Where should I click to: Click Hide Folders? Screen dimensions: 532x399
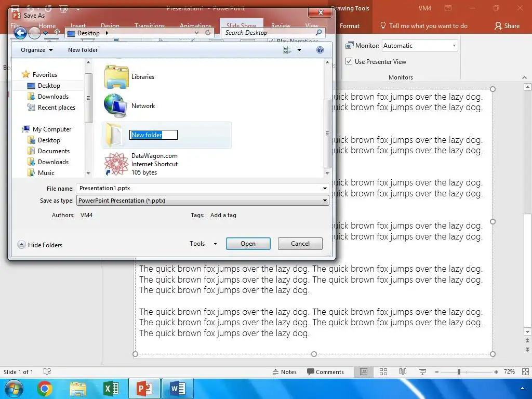click(40, 245)
